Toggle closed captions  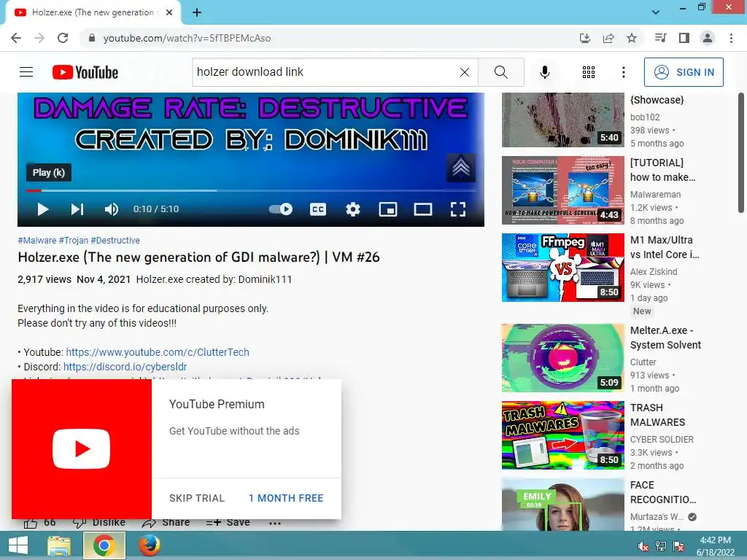coord(318,209)
